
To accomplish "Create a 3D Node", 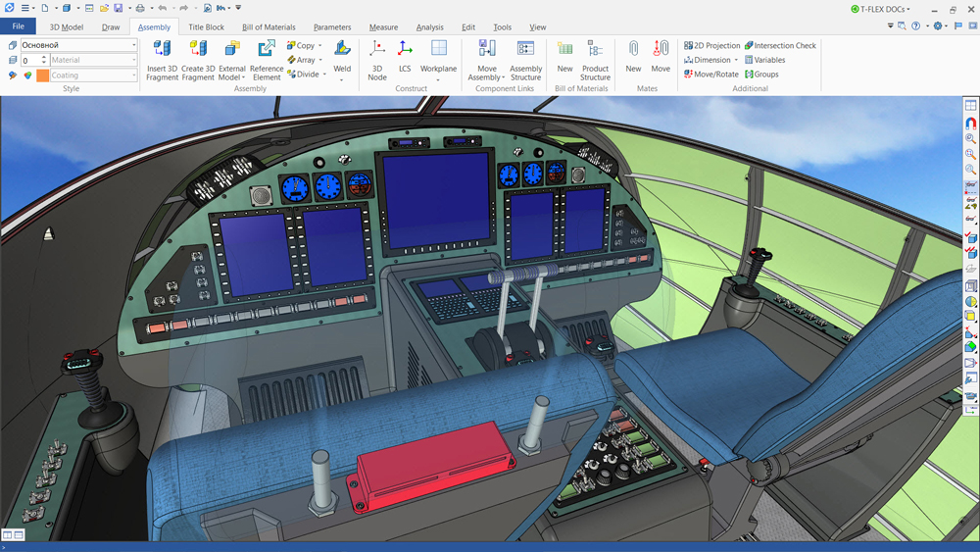I will [377, 49].
